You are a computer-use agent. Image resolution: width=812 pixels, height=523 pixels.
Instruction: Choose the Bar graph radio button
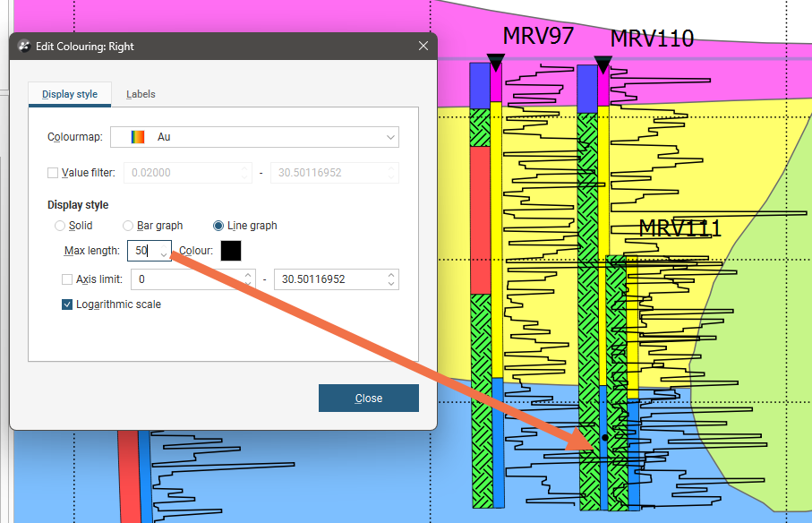(x=129, y=226)
